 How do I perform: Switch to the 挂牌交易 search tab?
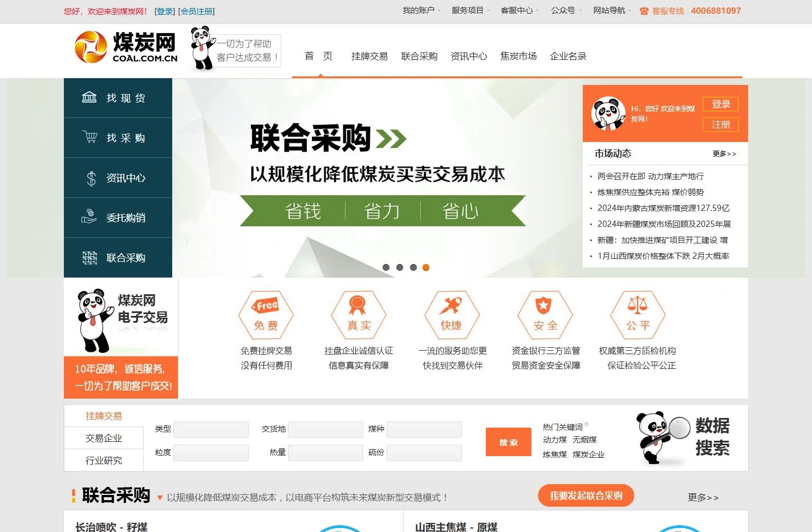tap(104, 416)
